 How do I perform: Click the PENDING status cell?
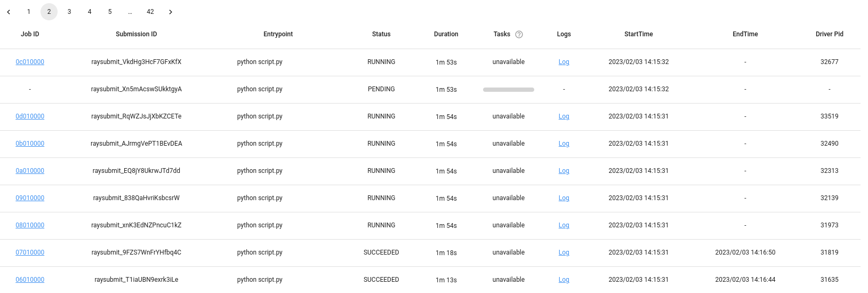pos(381,89)
